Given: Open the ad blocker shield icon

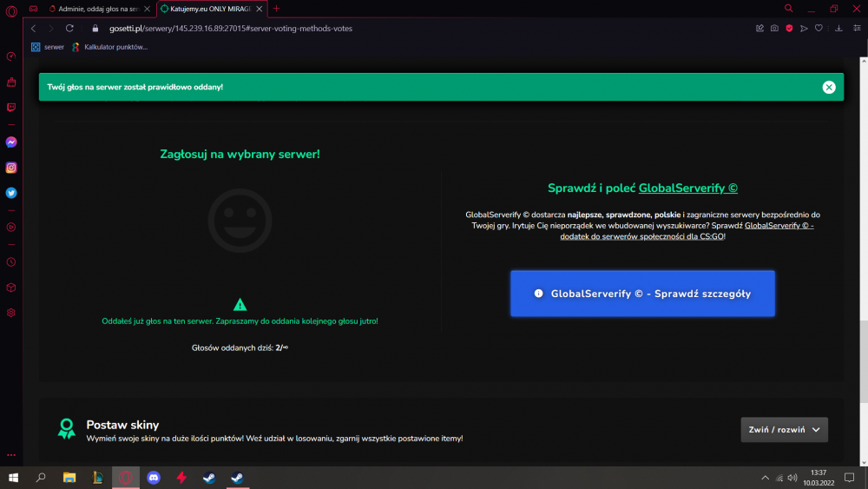Looking at the screenshot, I should click(x=789, y=29).
